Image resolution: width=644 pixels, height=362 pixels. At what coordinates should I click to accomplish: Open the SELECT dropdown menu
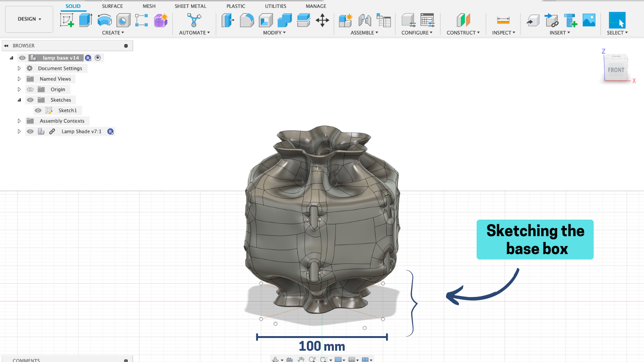(x=617, y=33)
